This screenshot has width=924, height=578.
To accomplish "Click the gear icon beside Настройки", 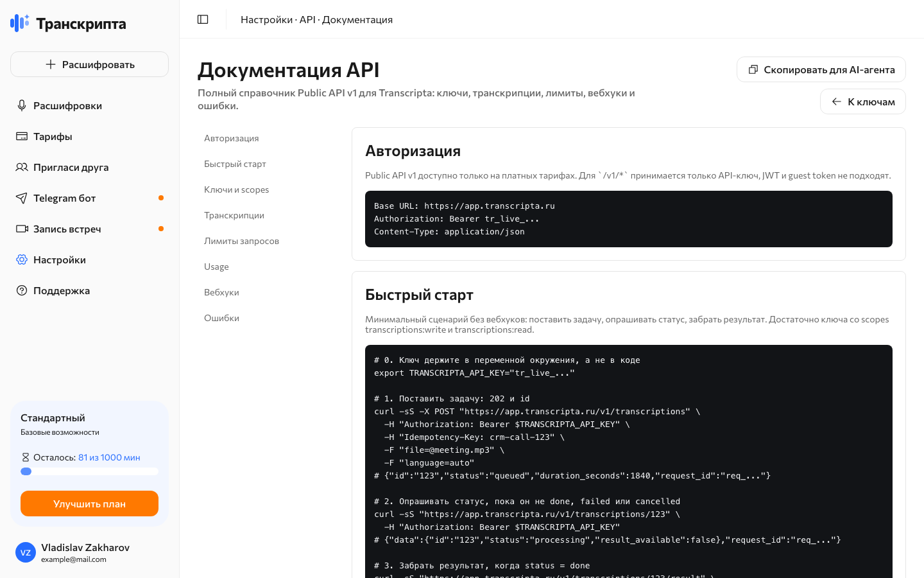I will [x=22, y=259].
